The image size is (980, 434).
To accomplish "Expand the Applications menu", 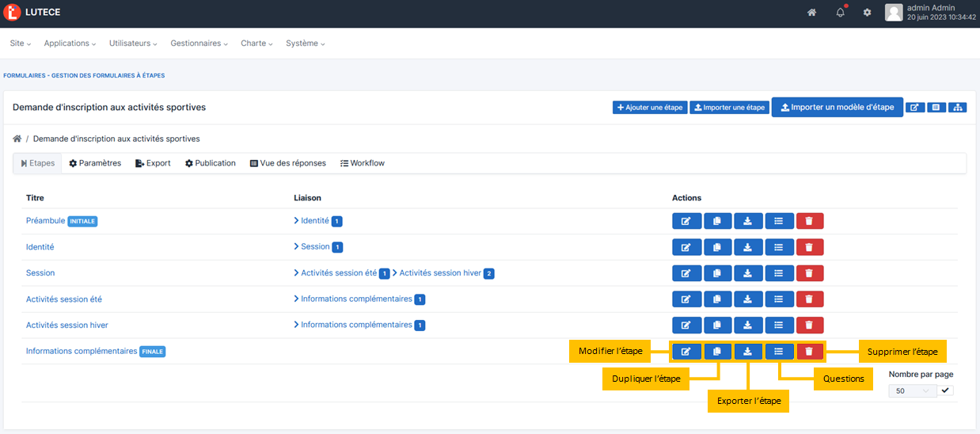I will tap(70, 44).
